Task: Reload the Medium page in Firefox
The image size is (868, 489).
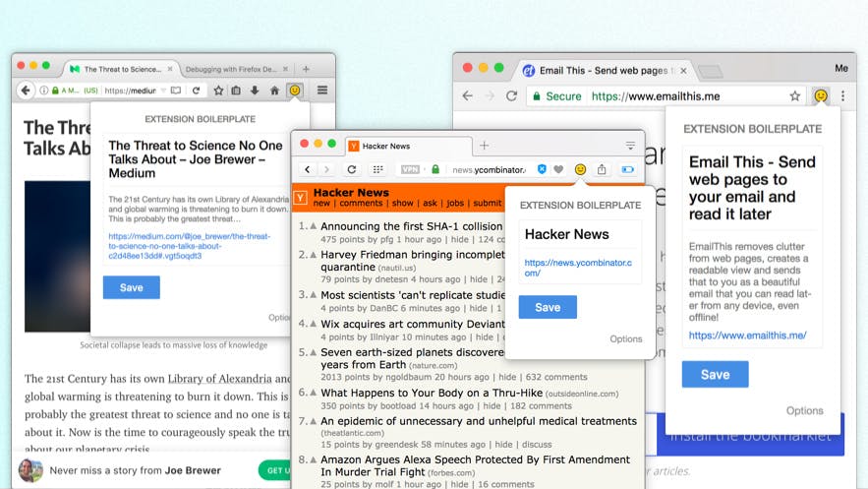Action: pos(196,91)
